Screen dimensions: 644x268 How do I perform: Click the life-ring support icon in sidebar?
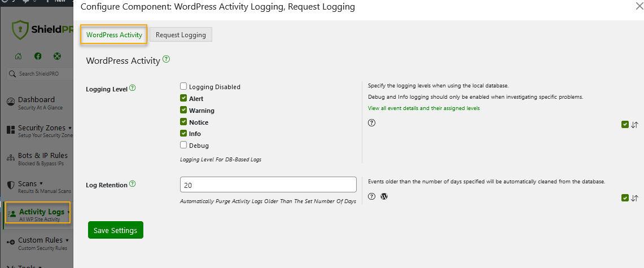(x=57, y=56)
